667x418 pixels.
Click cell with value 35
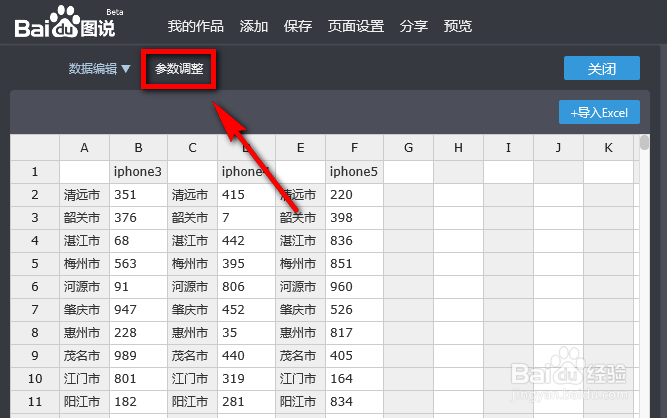tap(246, 333)
